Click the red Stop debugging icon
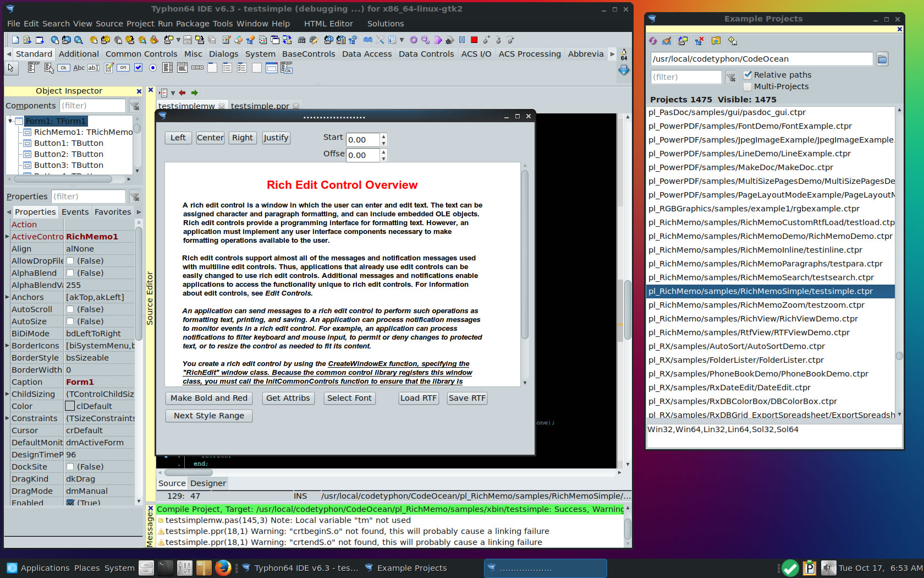The height and width of the screenshot is (578, 924). click(474, 40)
